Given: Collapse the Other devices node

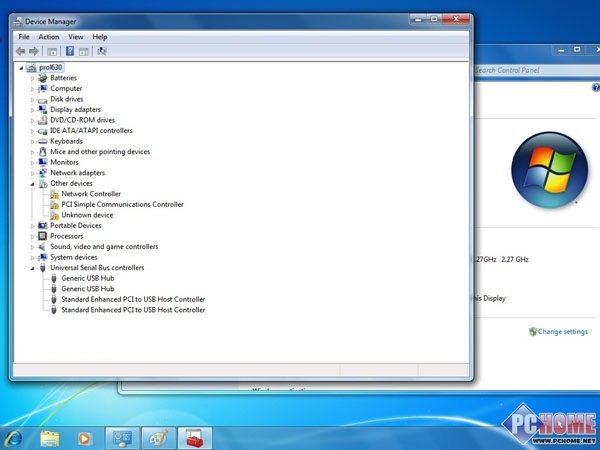Looking at the screenshot, I should pyautogui.click(x=32, y=184).
